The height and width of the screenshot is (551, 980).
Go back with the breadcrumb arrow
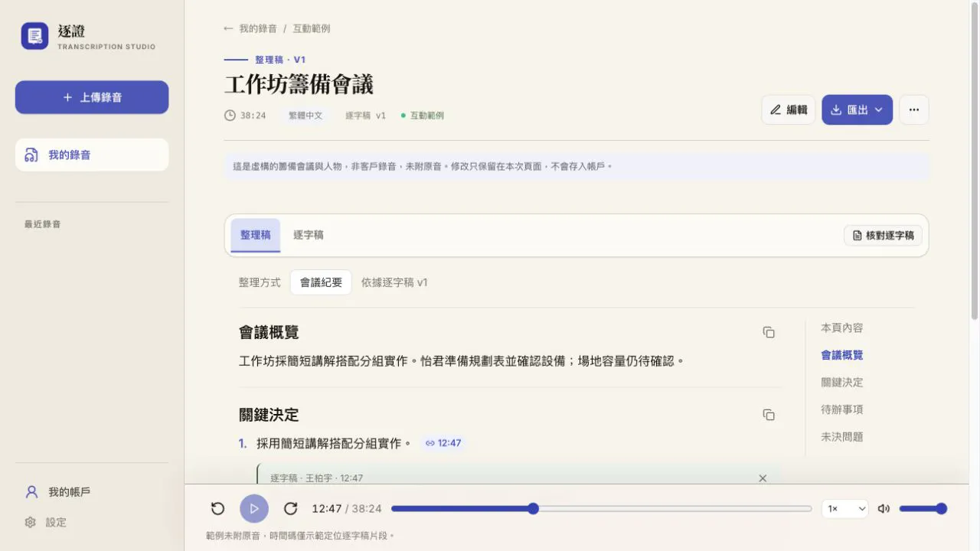(228, 28)
